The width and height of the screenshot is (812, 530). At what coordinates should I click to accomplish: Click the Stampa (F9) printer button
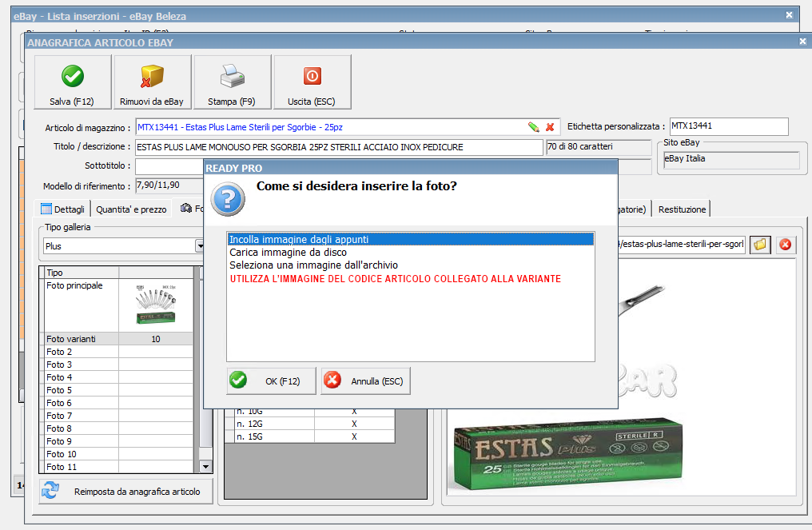pos(232,82)
